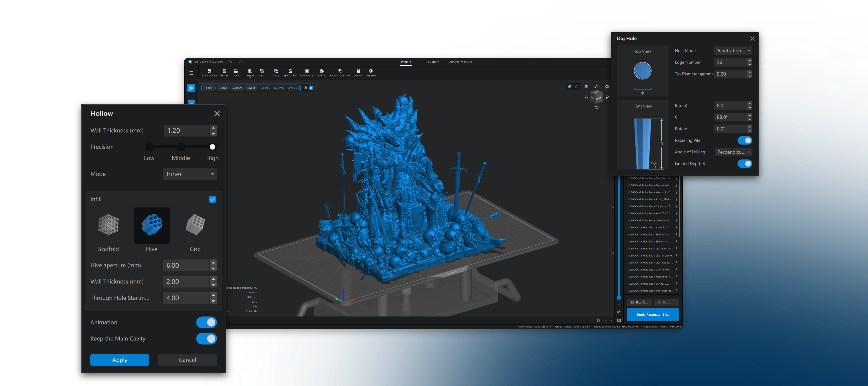Screen dimensions: 868x386
Task: Click the Add Tag toolbar icon
Action: click(x=322, y=73)
